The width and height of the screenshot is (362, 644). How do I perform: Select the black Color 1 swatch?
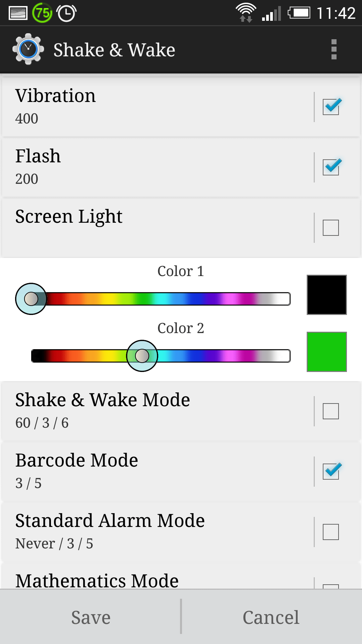(327, 295)
